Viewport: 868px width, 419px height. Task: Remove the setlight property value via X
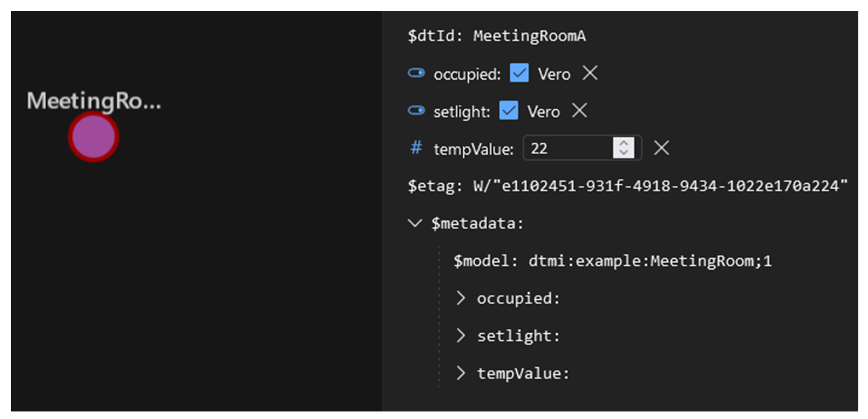[580, 110]
